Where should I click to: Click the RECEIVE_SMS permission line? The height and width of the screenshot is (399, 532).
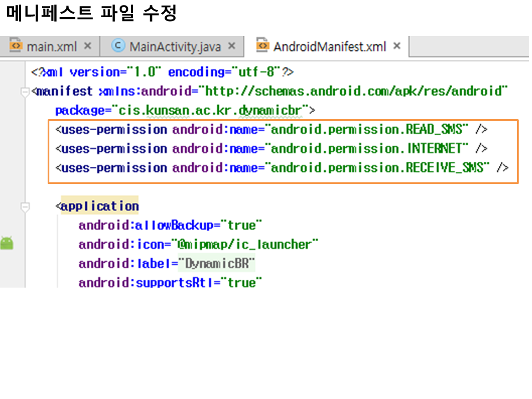pos(282,167)
